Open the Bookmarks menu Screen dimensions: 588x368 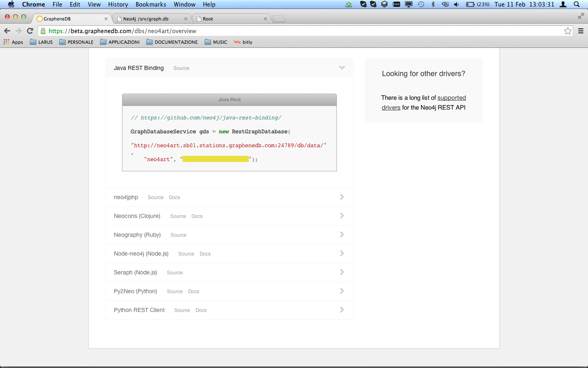pos(151,4)
